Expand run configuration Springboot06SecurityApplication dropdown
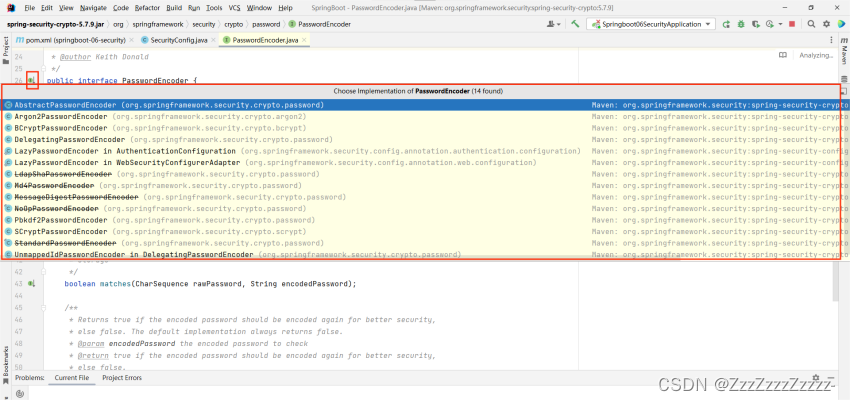 tap(651, 24)
